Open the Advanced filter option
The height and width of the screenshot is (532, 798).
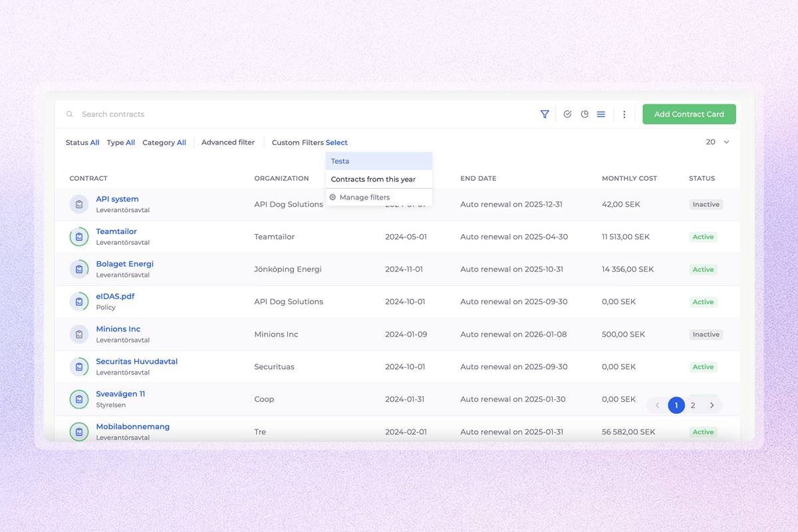228,142
